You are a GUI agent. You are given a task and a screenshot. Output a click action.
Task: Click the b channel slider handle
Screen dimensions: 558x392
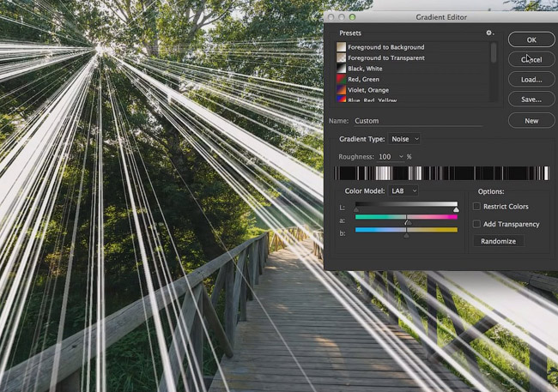406,236
